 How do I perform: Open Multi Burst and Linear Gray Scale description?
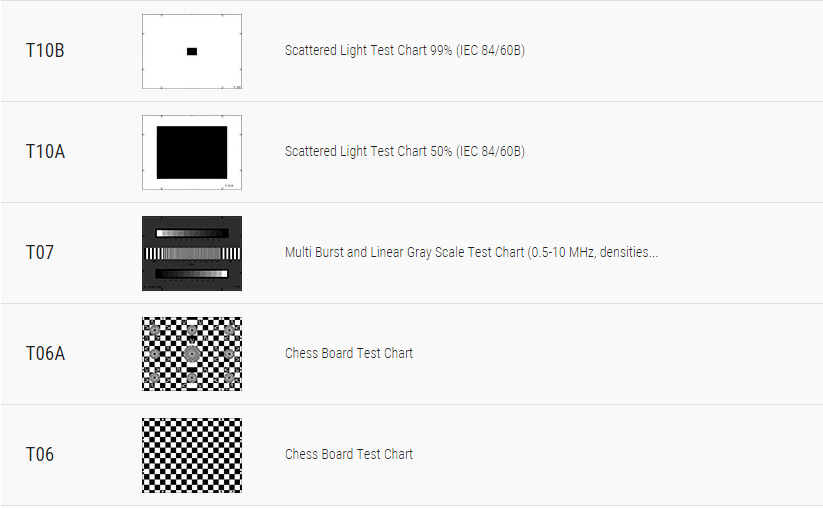tap(471, 252)
